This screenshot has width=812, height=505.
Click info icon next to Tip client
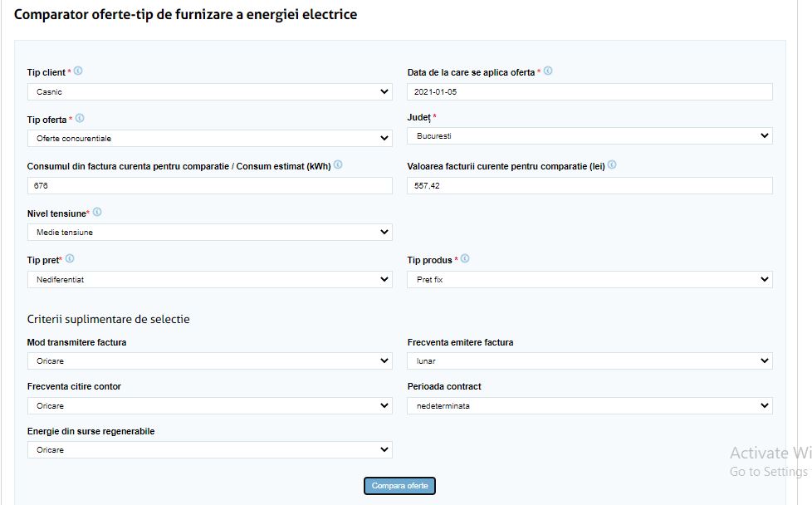coord(78,71)
